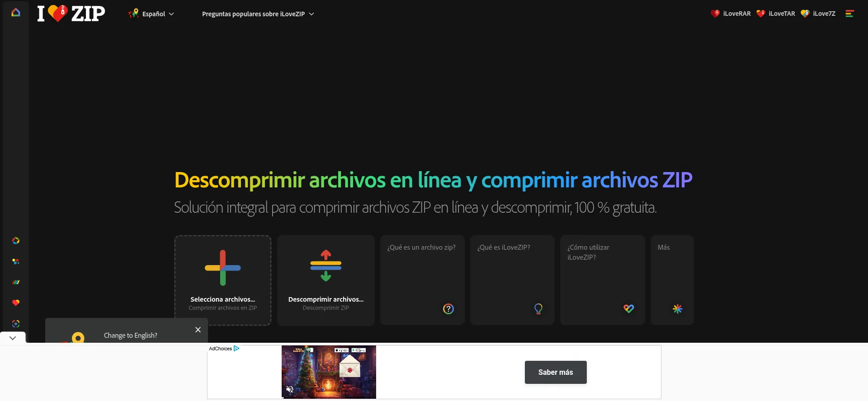Open the ¿Qué es iLoveZIP? card

(512, 280)
